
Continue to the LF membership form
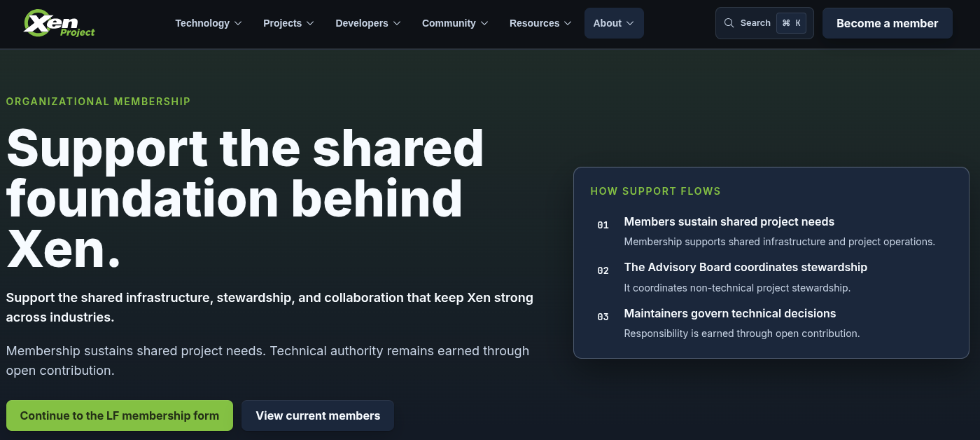[120, 415]
